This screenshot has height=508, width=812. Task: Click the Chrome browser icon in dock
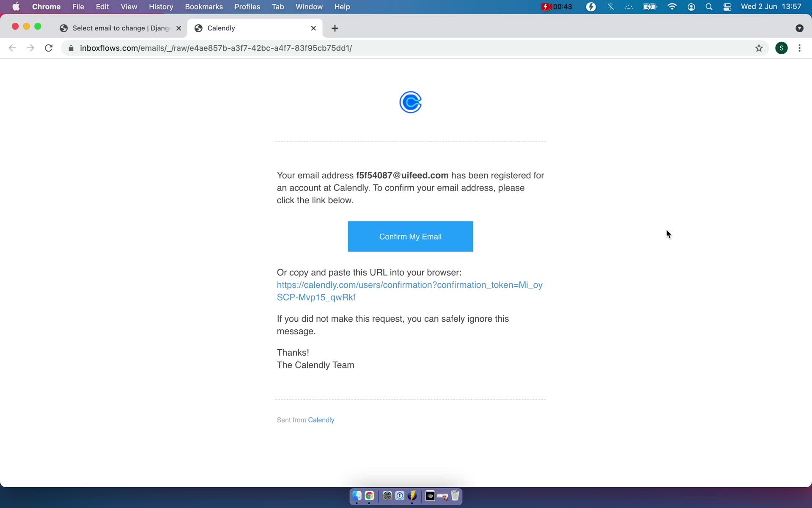click(x=369, y=496)
